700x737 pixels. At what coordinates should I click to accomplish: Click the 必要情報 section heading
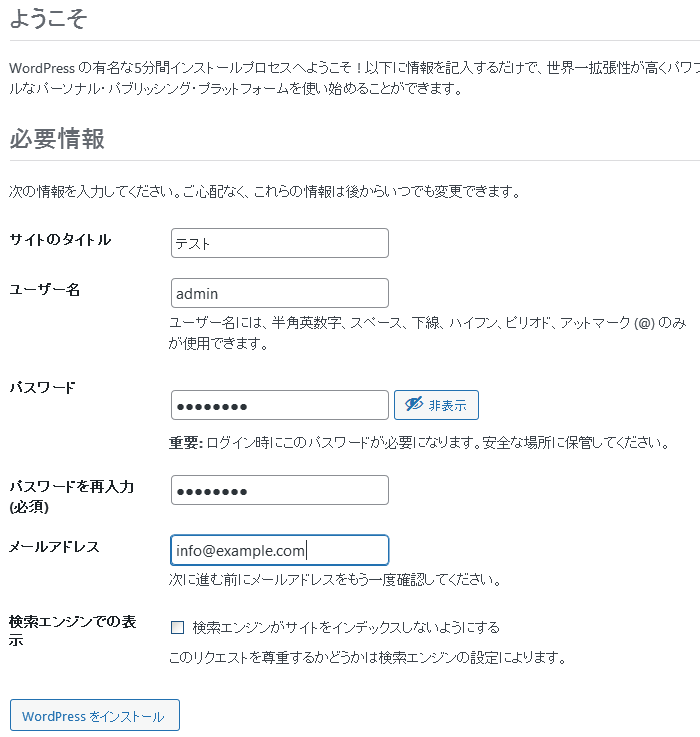click(57, 139)
